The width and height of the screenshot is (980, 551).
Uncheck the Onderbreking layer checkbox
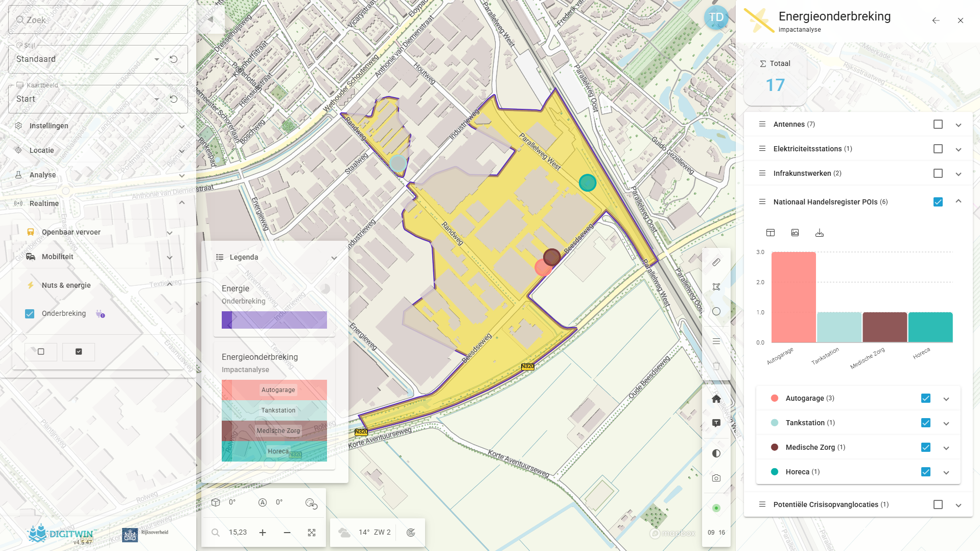tap(30, 314)
